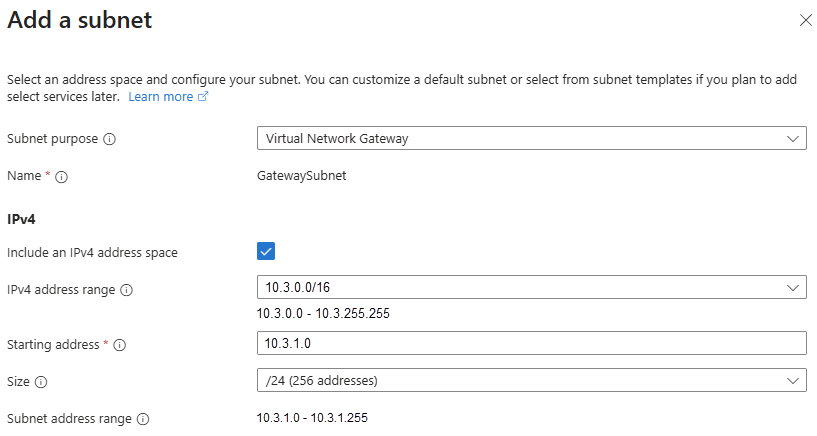Click the Starting address input field

[531, 344]
